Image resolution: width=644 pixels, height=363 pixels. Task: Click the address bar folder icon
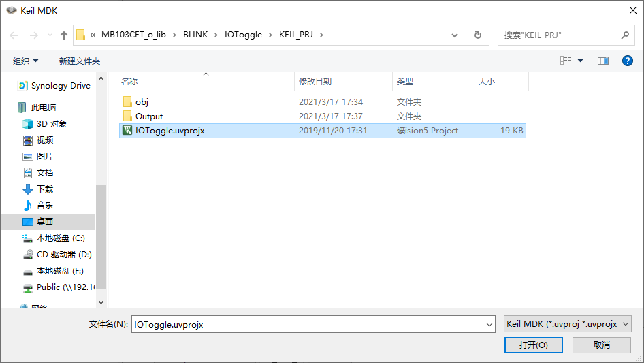point(81,35)
